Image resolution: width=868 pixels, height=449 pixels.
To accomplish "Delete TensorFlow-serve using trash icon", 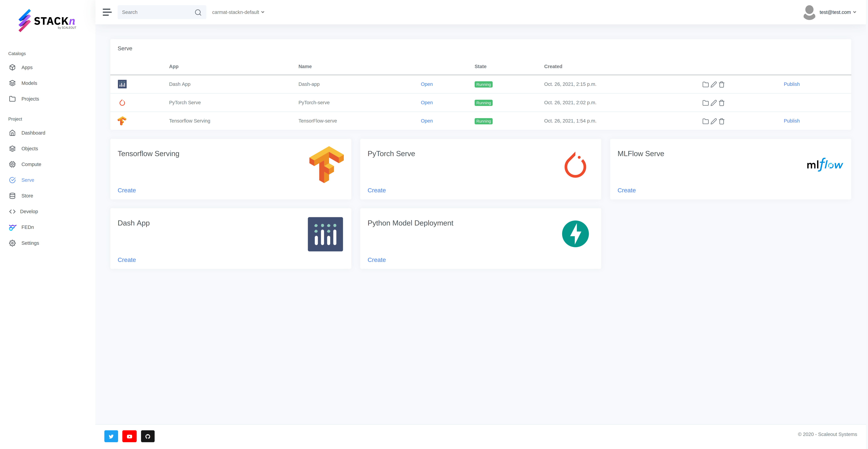I will (x=721, y=121).
